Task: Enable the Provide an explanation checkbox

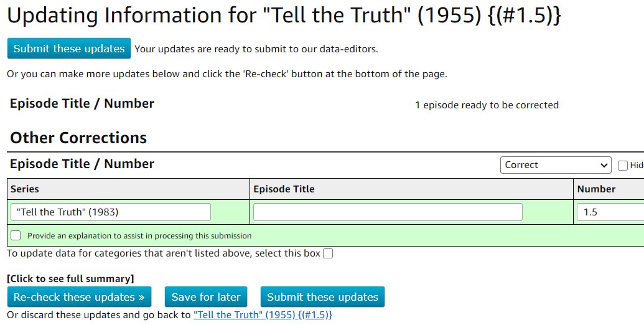Action: (x=16, y=235)
